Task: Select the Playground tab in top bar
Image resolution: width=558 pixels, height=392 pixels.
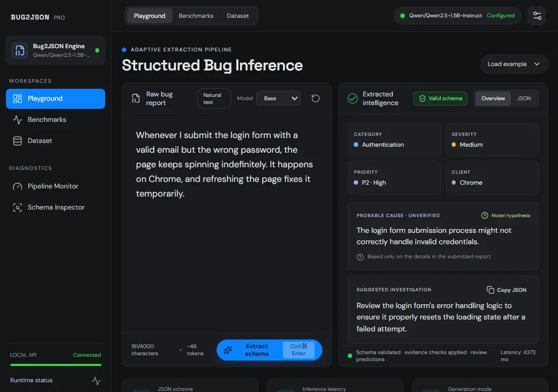Action: (x=150, y=16)
